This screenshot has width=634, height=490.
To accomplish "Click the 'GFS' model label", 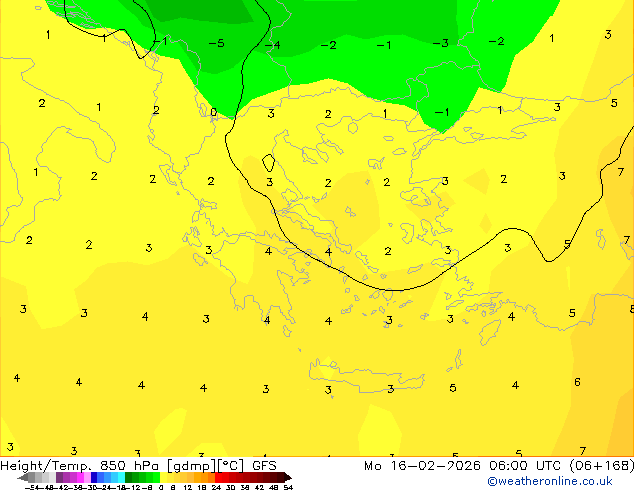I will pos(264,466).
